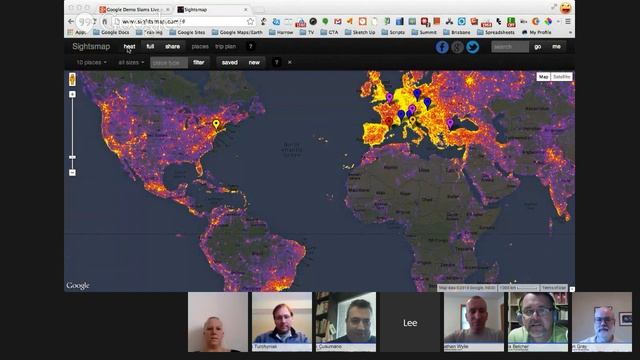The width and height of the screenshot is (640, 360).
Task: Switch map type to Map
Action: (543, 77)
